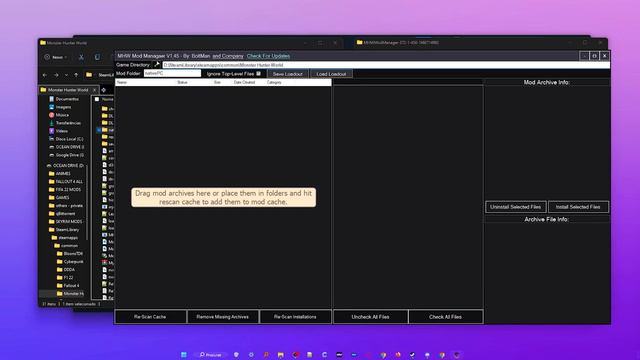This screenshot has height=360, width=640.
Task: Open the Explorer recent locations chevron
Action: pyautogui.click(x=66, y=75)
